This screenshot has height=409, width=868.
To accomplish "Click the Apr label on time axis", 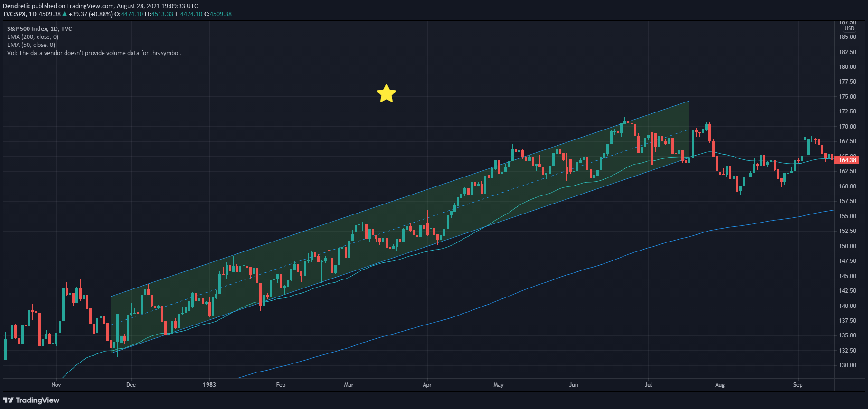I will pyautogui.click(x=427, y=385).
